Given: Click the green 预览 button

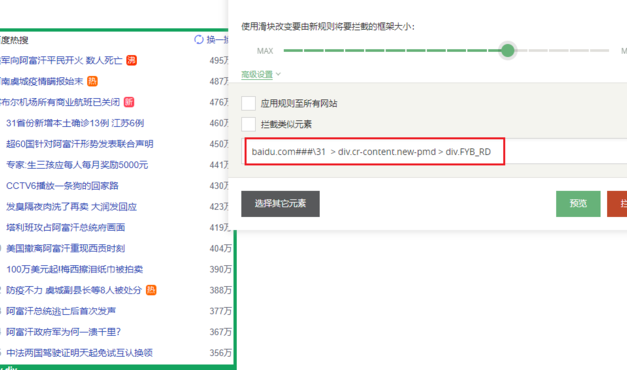Looking at the screenshot, I should click(x=578, y=204).
